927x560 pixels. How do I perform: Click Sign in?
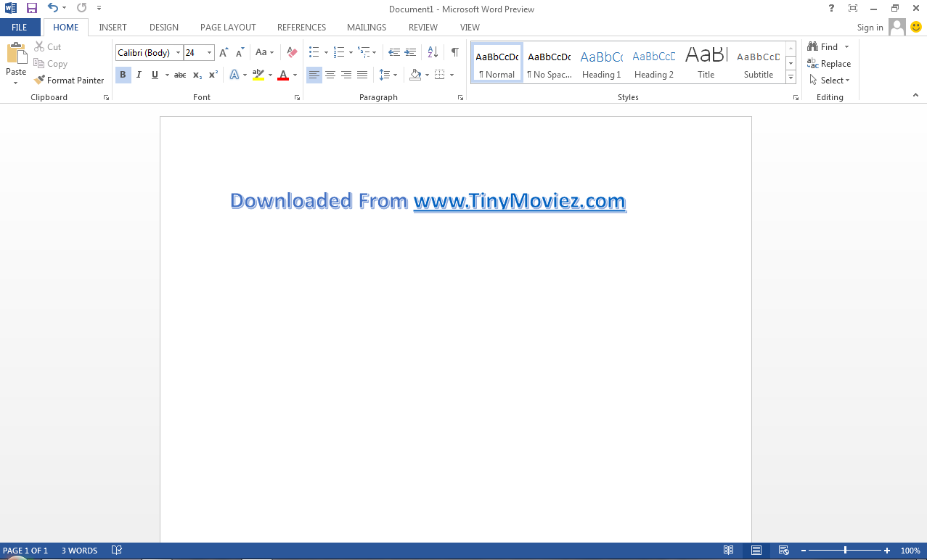click(x=870, y=28)
